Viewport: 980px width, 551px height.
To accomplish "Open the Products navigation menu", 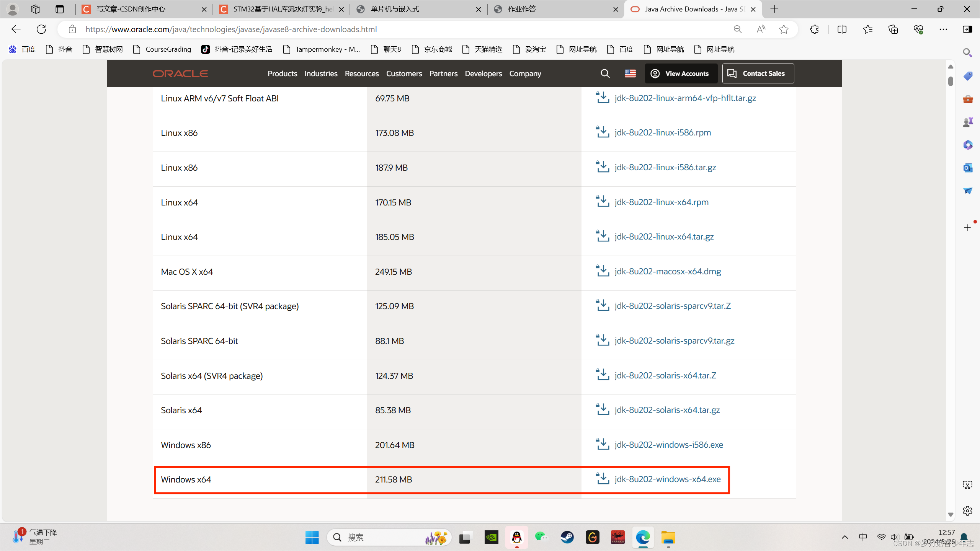I will tap(282, 73).
